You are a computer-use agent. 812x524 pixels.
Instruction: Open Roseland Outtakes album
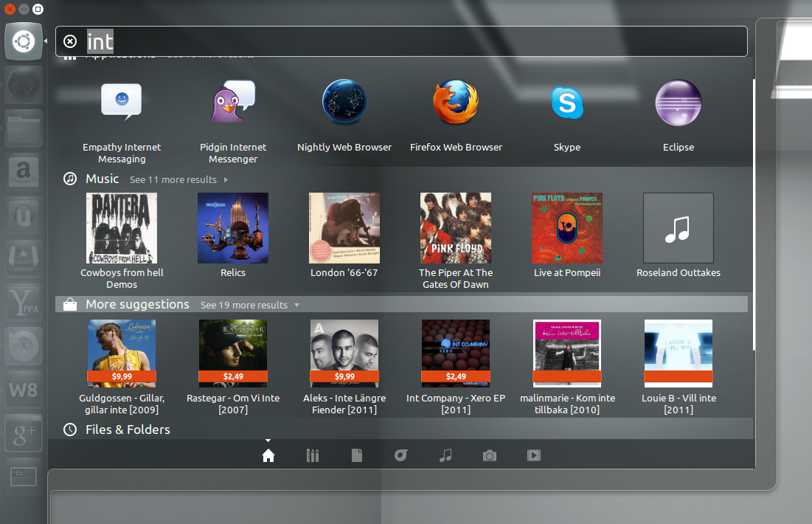coord(679,235)
